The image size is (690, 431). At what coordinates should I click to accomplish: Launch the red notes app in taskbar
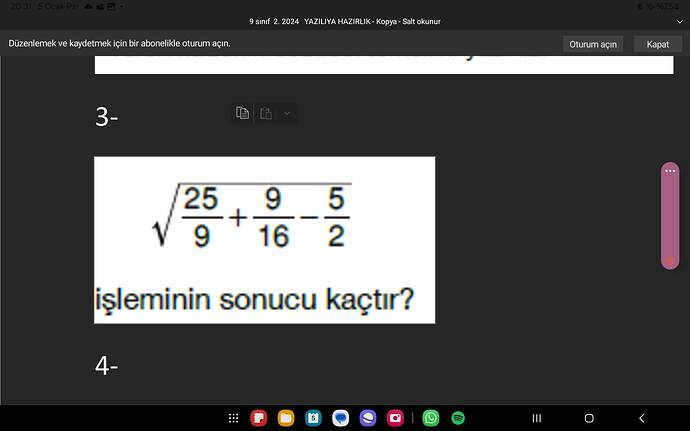[x=258, y=418]
